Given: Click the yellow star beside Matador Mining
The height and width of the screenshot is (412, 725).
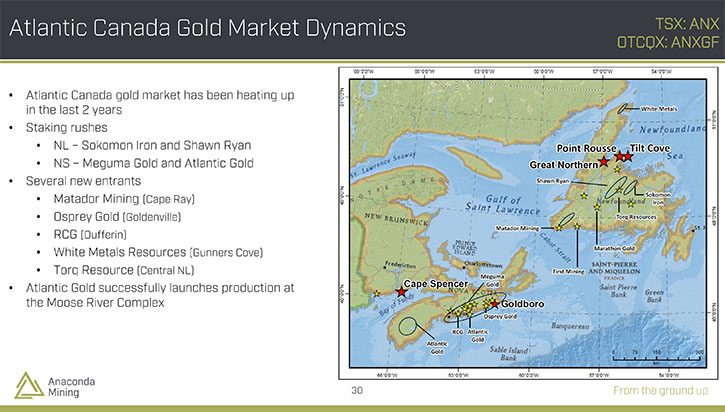Looking at the screenshot, I should pyautogui.click(x=559, y=228).
